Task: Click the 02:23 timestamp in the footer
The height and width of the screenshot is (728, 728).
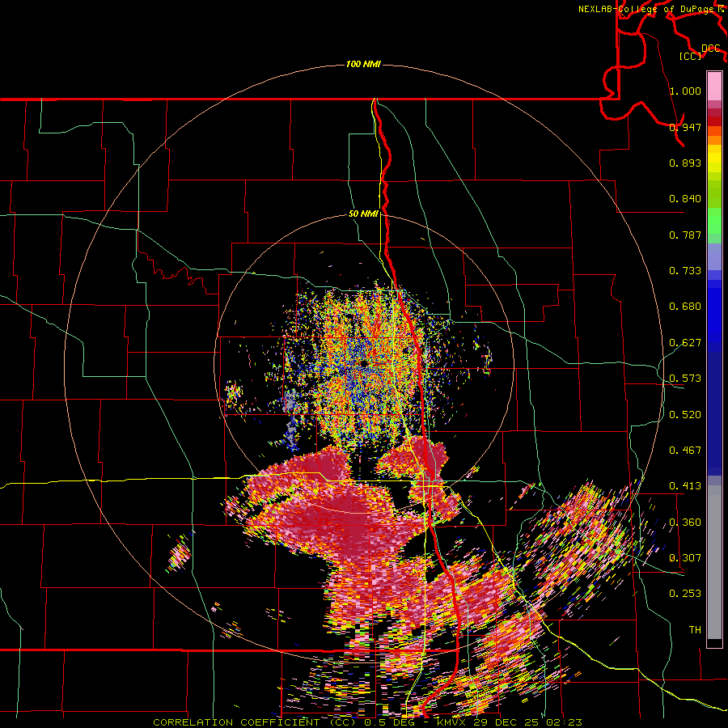Action: click(x=565, y=722)
